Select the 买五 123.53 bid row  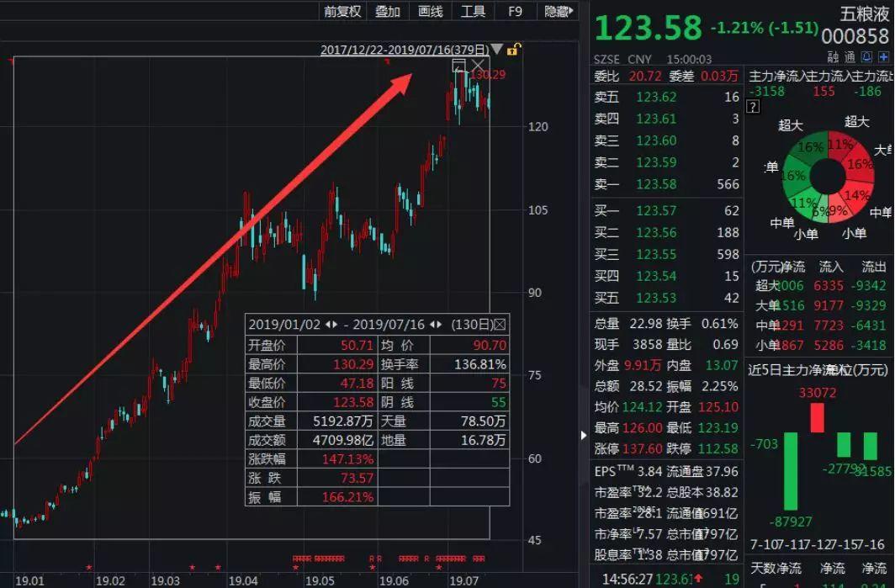(x=666, y=298)
